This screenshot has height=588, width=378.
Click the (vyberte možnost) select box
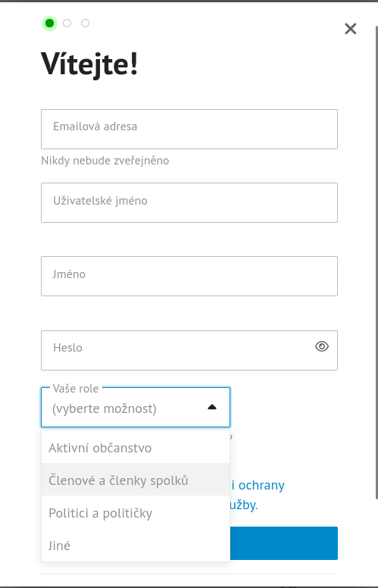tap(136, 407)
